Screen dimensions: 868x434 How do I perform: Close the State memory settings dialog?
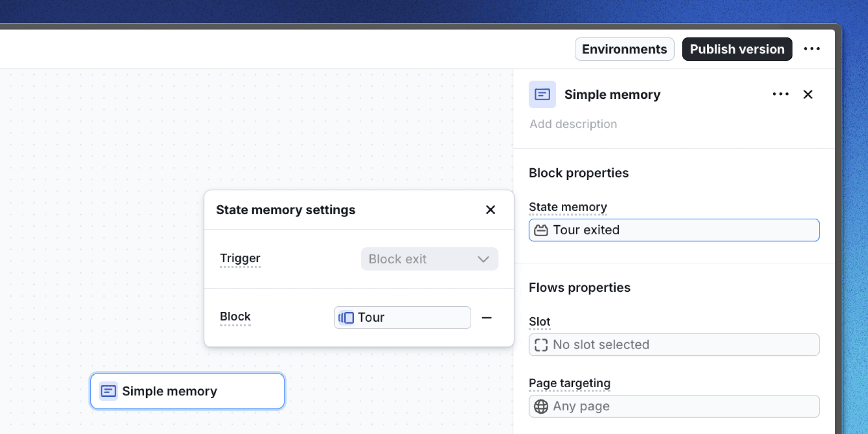pyautogui.click(x=490, y=210)
